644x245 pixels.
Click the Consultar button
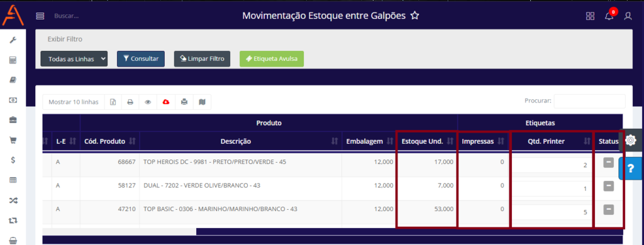141,58
